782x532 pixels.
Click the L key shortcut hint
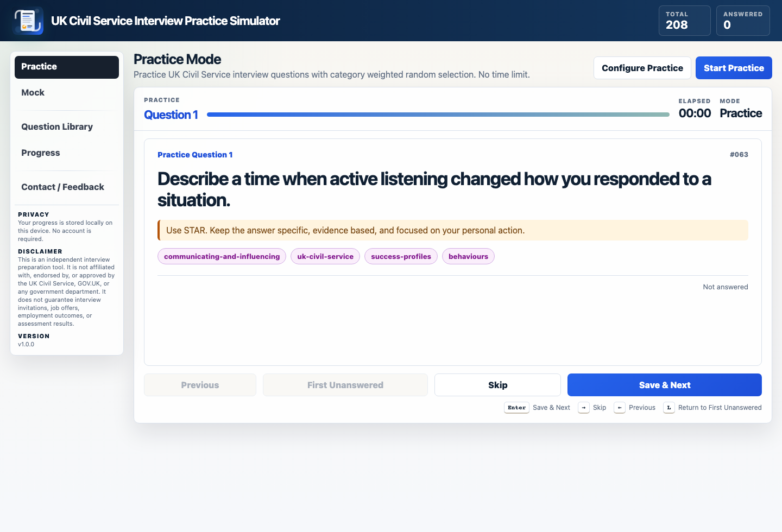[669, 408]
